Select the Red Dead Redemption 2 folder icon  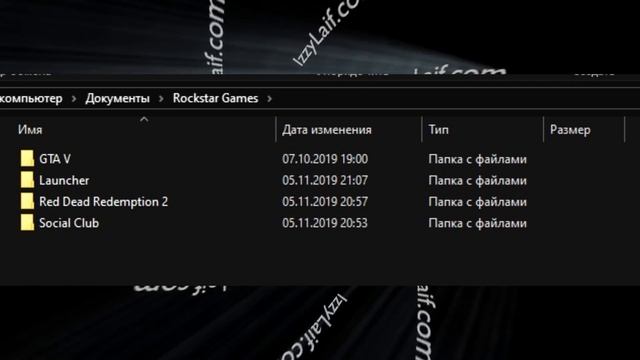(x=27, y=201)
